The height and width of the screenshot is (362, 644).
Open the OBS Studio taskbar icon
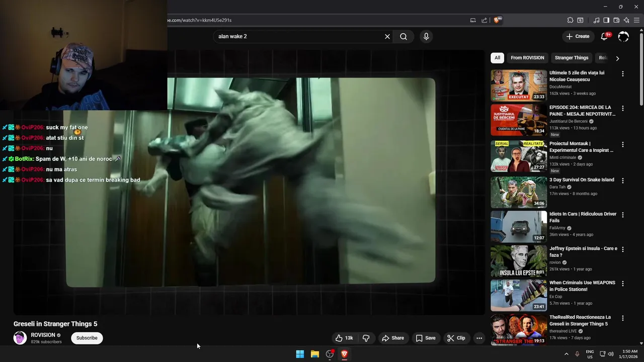pos(330,354)
